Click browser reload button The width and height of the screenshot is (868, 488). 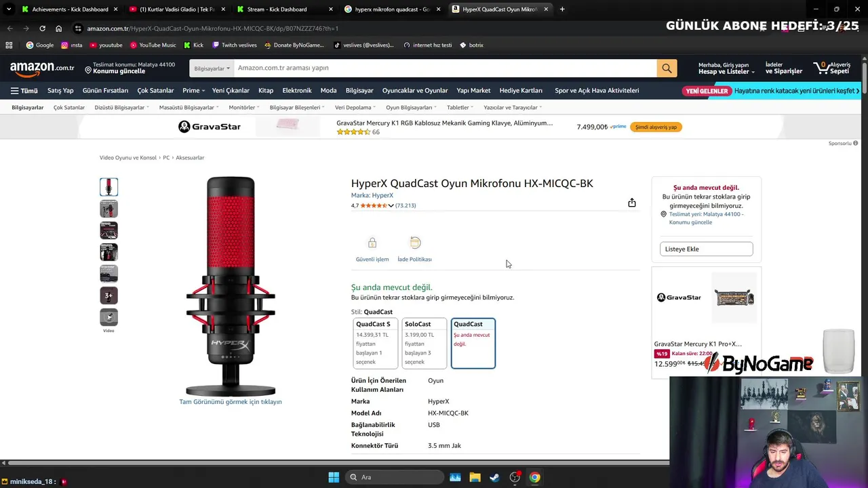[42, 28]
